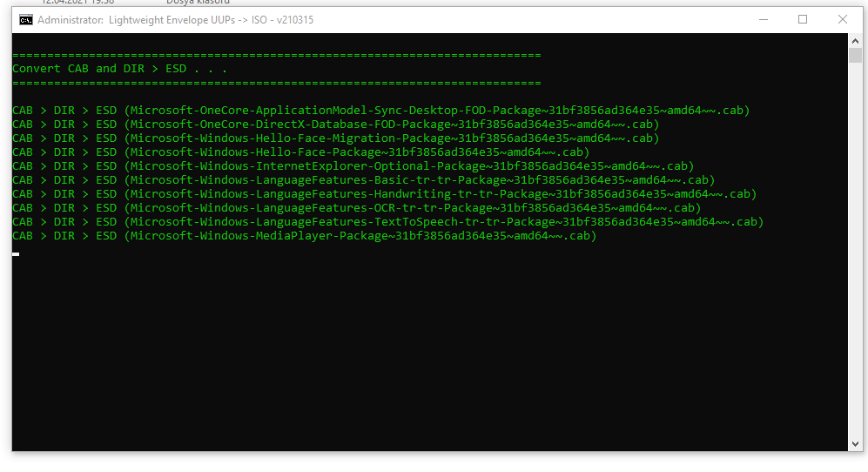Click the scrollbar up arrow
This screenshot has width=868, height=472.
pos(855,41)
